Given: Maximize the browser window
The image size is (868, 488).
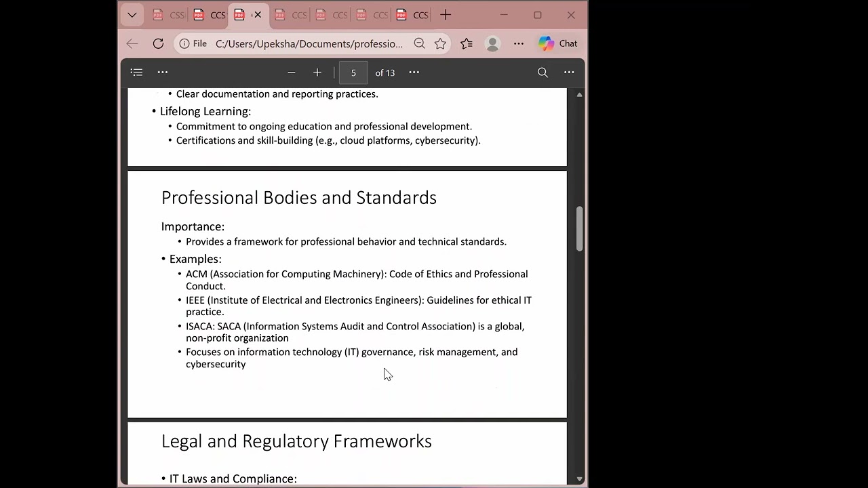Looking at the screenshot, I should click(x=538, y=15).
